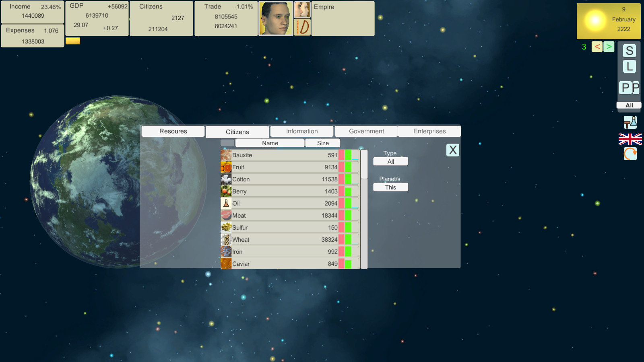Switch to the Government tab
This screenshot has height=362, width=644.
click(366, 131)
